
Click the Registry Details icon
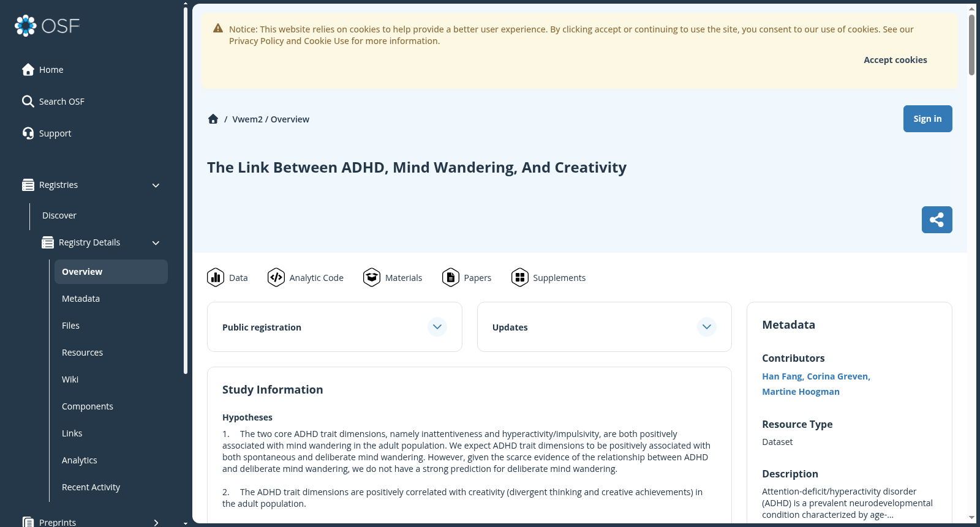[x=48, y=242]
